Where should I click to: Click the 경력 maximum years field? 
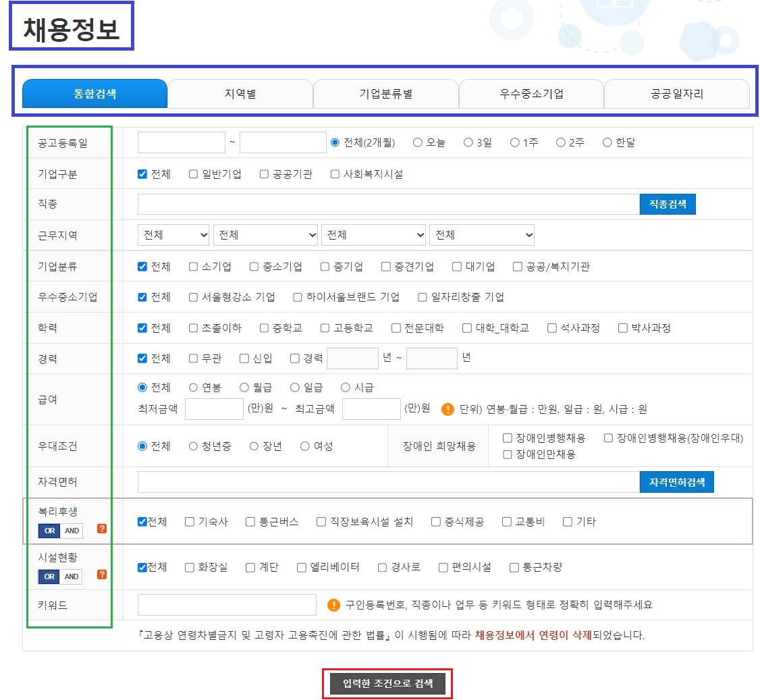click(x=432, y=358)
